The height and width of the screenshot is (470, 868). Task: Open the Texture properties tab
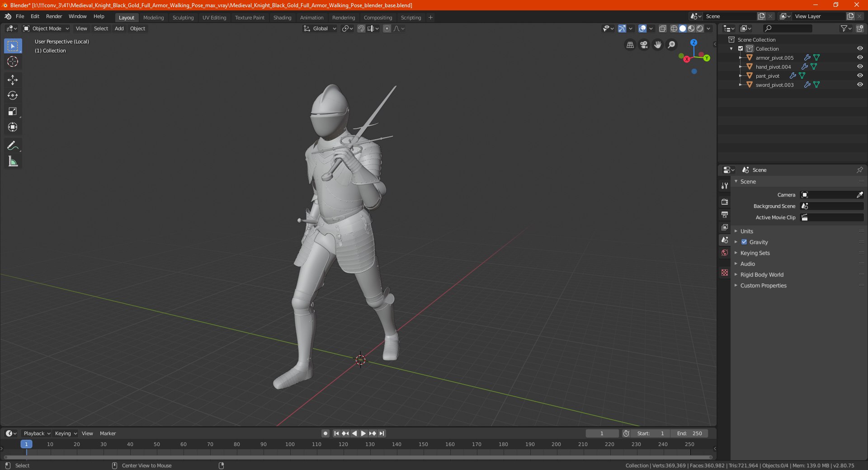(x=725, y=273)
